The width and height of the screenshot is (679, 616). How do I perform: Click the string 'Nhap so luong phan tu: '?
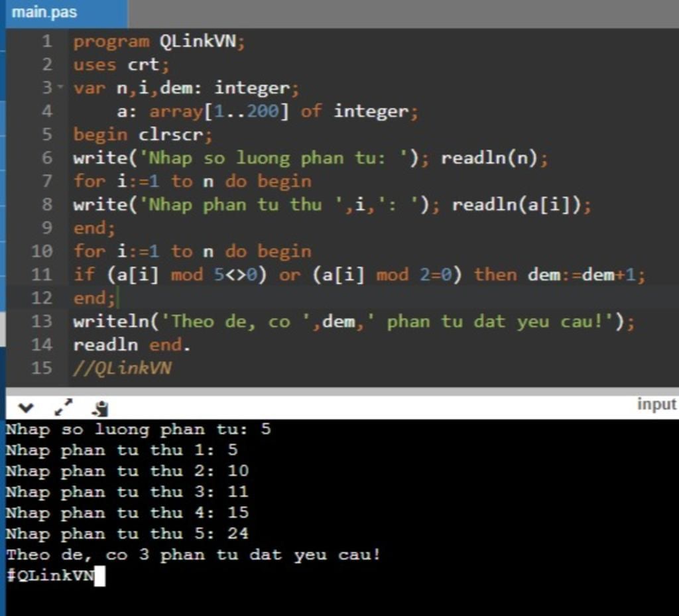coord(273,158)
